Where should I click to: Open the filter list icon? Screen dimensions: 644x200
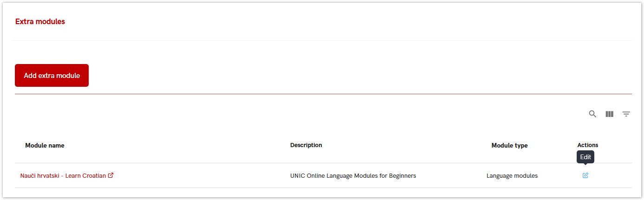click(x=626, y=114)
